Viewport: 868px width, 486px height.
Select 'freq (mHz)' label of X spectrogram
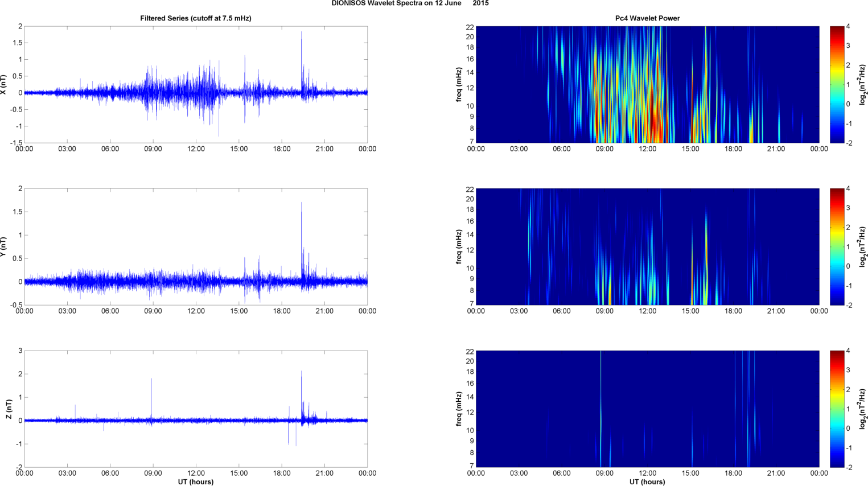(459, 84)
